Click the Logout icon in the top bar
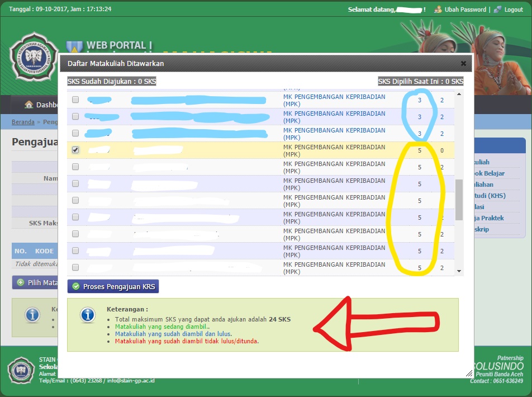The image size is (532, 397). (498, 10)
